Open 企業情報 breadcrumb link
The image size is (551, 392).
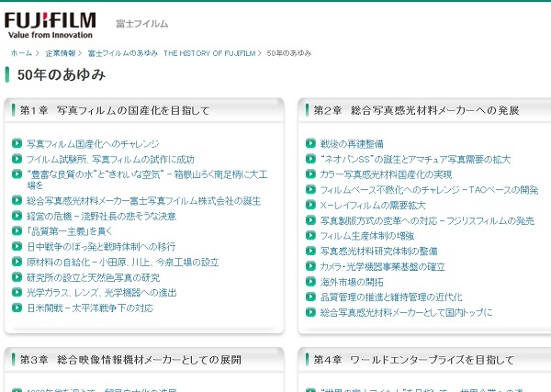[61, 53]
